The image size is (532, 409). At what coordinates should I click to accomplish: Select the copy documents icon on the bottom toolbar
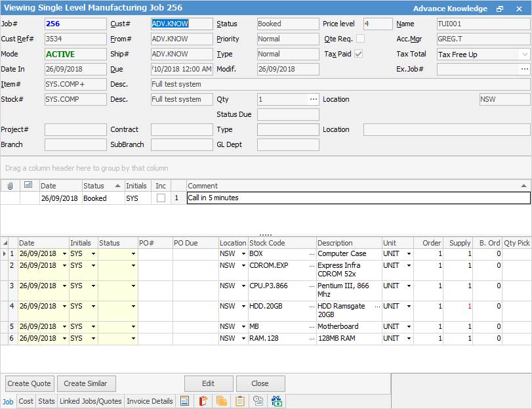(222, 400)
